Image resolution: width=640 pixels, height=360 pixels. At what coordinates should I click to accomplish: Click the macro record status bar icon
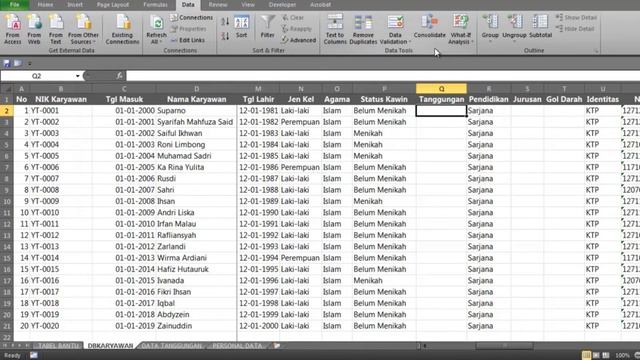tap(33, 356)
